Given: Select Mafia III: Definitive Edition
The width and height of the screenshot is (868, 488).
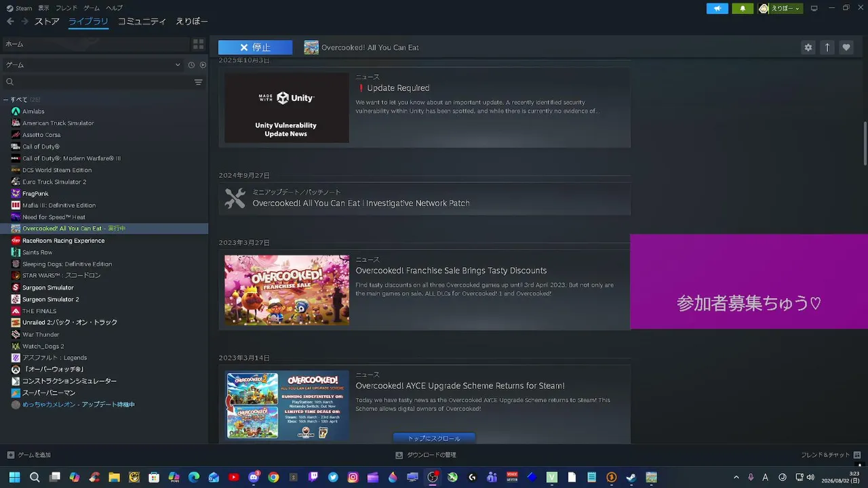Looking at the screenshot, I should point(59,205).
